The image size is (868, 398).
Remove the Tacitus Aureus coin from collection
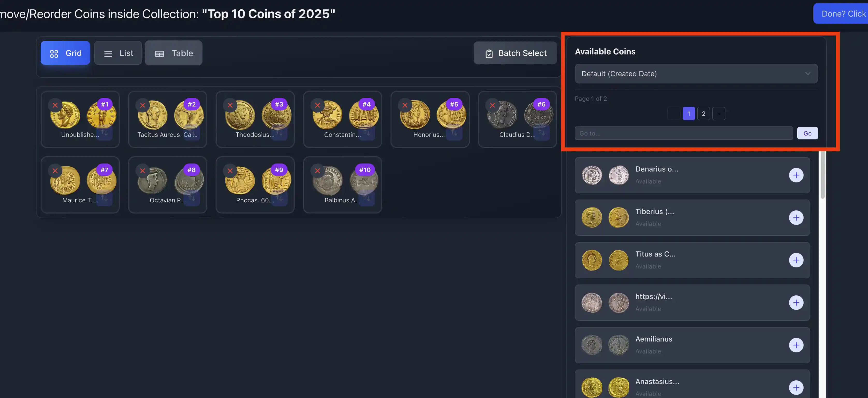point(143,105)
